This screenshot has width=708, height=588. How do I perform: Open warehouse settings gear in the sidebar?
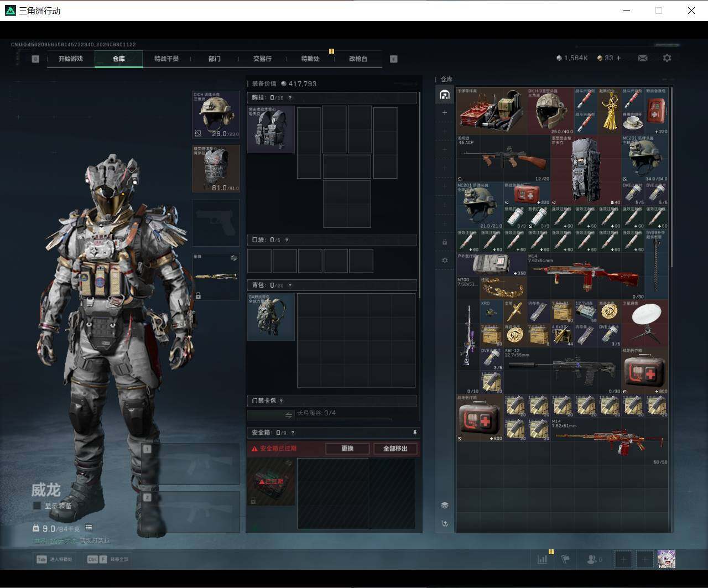pyautogui.click(x=444, y=260)
